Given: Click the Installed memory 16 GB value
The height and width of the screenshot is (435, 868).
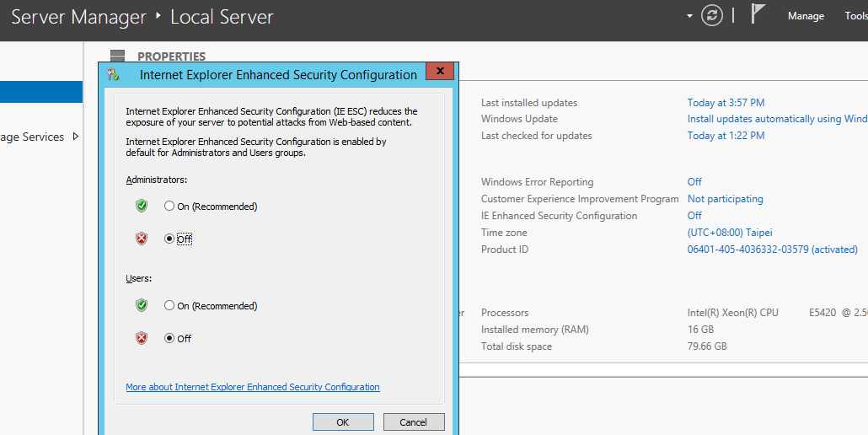Looking at the screenshot, I should tap(700, 330).
